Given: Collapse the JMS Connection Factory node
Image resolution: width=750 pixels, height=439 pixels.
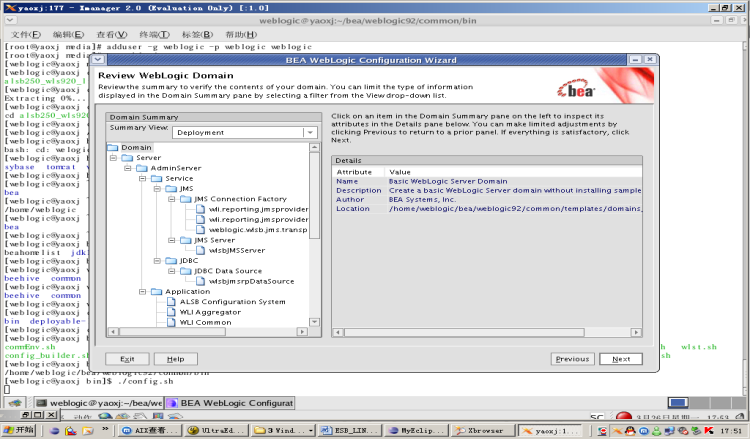Looking at the screenshot, I should pyautogui.click(x=172, y=199).
